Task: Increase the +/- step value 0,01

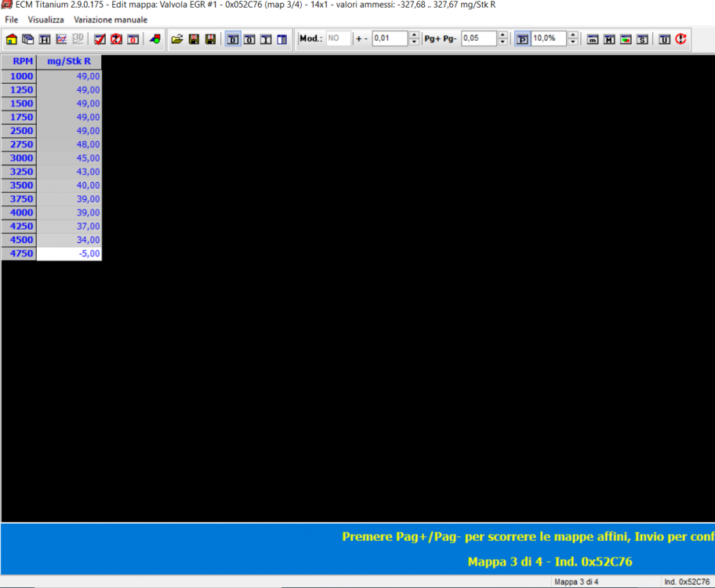Action: point(414,34)
